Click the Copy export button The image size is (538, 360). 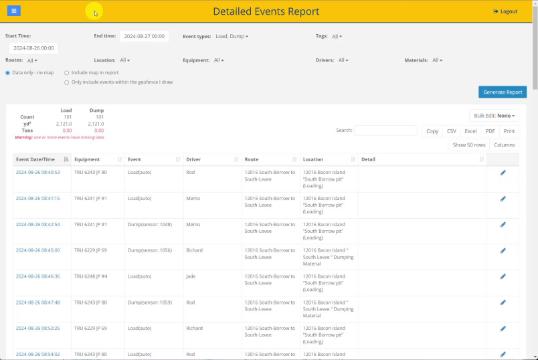[x=432, y=131]
